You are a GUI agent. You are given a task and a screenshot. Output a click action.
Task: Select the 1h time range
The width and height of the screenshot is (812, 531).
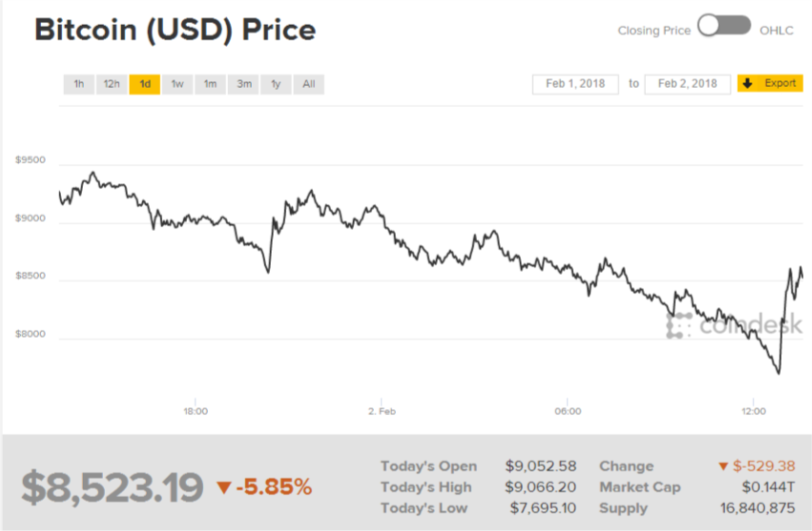[x=79, y=84]
